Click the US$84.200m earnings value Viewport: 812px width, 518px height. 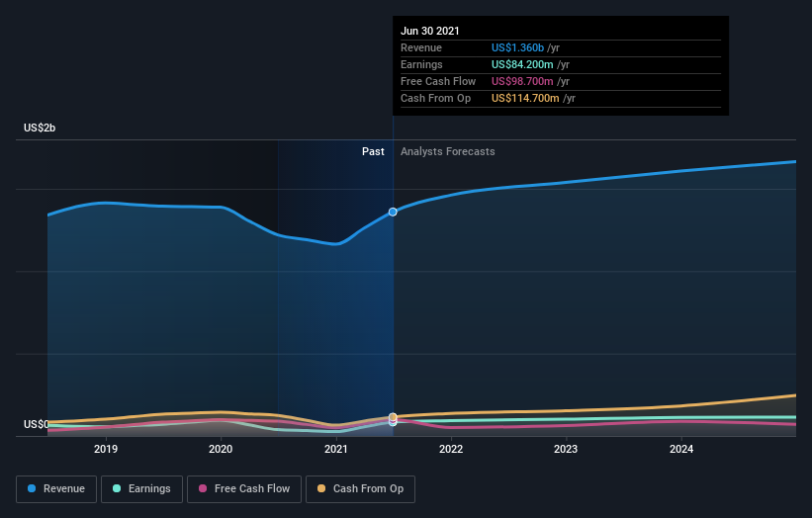click(x=522, y=64)
